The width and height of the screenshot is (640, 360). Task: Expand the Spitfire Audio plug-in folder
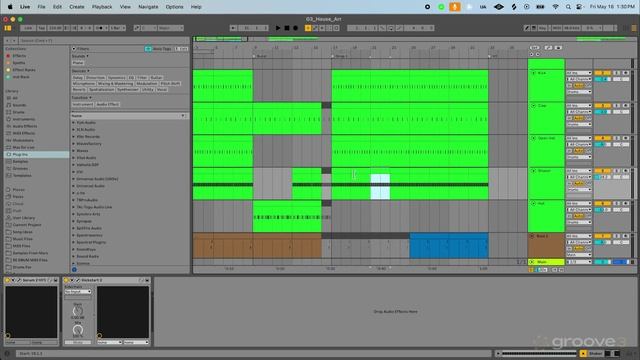pyautogui.click(x=73, y=228)
